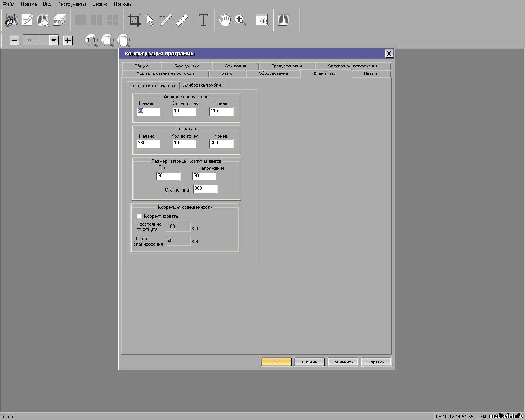Click the anode voltage Конец field
The width and height of the screenshot is (525, 420).
click(x=221, y=111)
